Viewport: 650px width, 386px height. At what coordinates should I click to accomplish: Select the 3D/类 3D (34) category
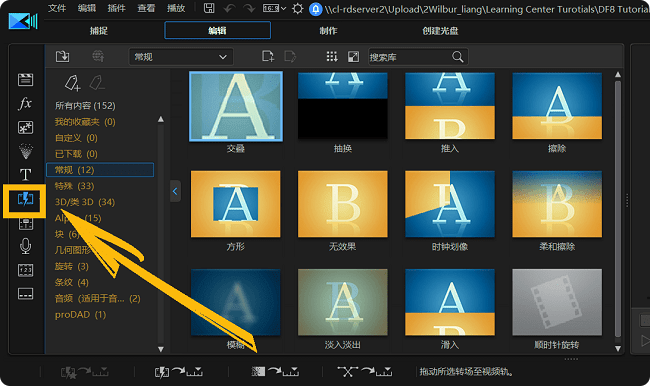(x=85, y=202)
